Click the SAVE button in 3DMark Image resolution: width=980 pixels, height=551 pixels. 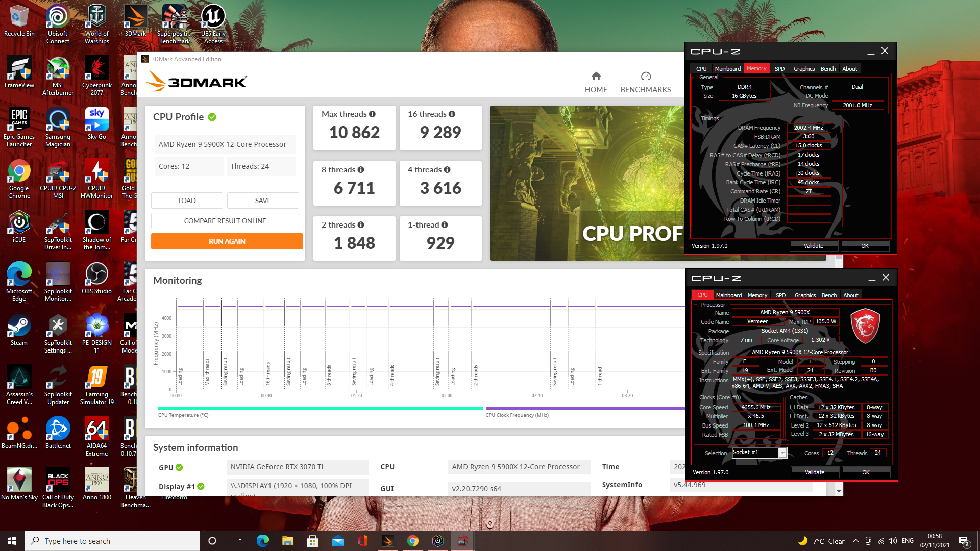(x=263, y=201)
